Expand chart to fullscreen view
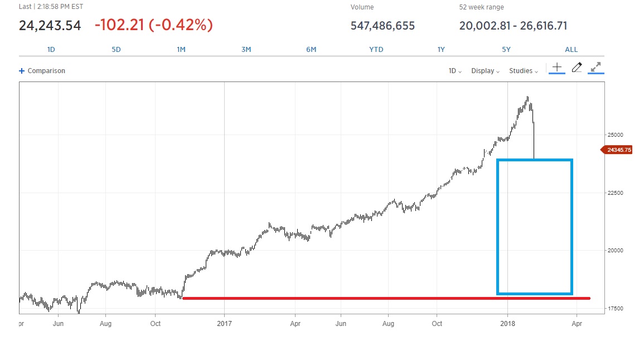Viewport: 644px width, 350px height. 596,68
